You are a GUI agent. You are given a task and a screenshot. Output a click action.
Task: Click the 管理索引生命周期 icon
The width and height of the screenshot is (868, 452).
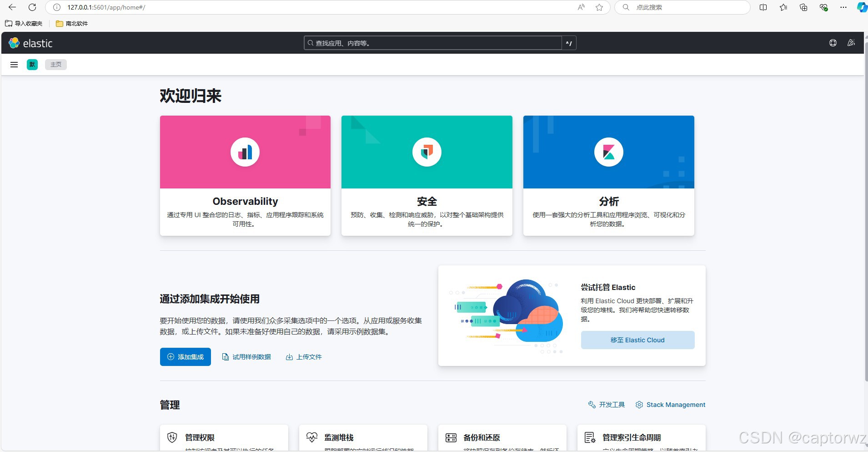590,437
